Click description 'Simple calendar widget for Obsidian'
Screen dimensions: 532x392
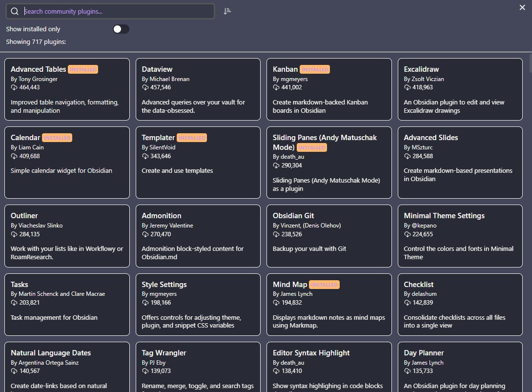[x=61, y=171]
